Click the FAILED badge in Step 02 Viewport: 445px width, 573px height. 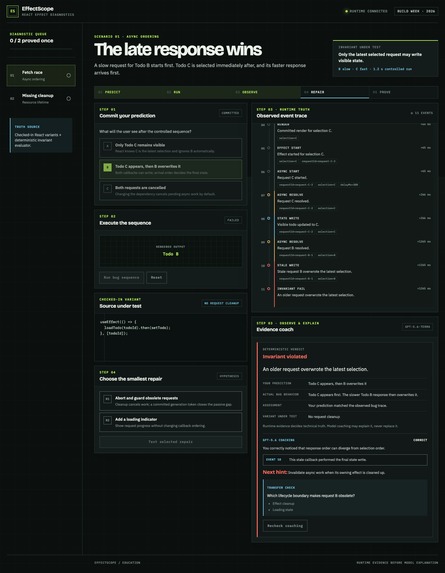tap(233, 220)
